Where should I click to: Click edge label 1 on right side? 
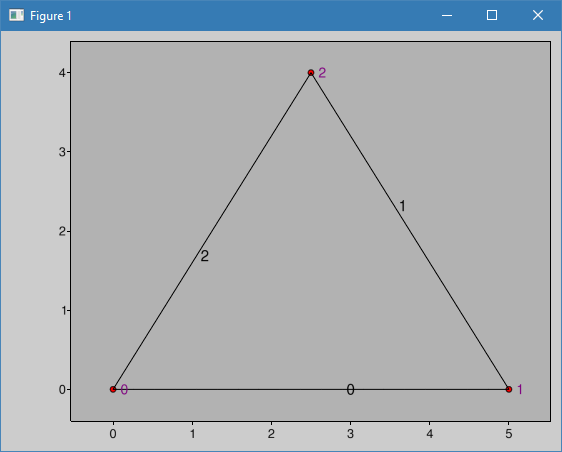click(x=403, y=206)
